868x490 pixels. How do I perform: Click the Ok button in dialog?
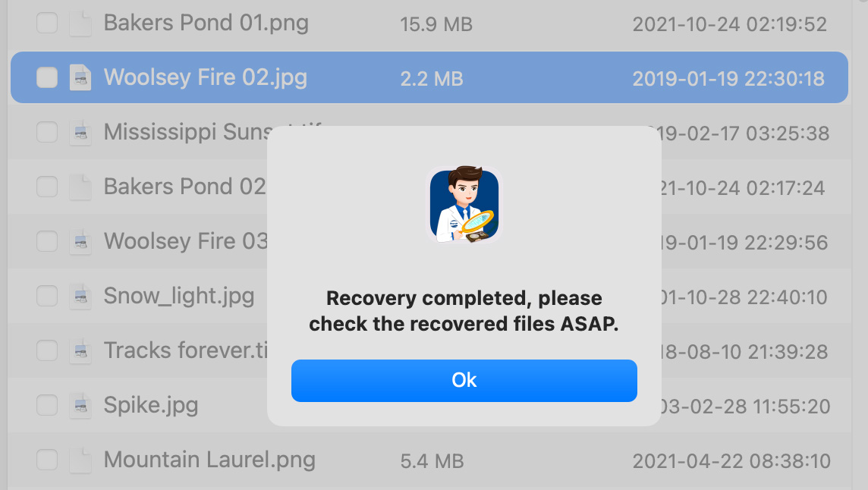(x=464, y=380)
